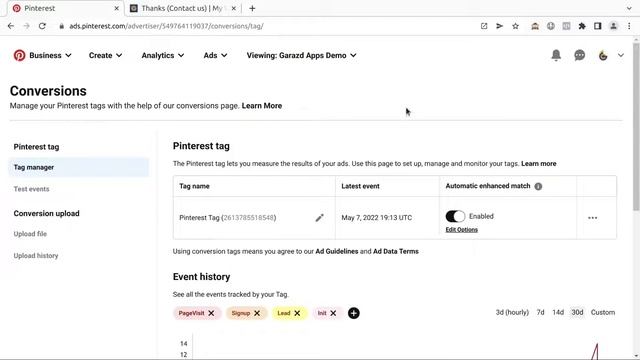Screen dimensions: 640x360
Task: Select Custom time range
Action: (603, 312)
